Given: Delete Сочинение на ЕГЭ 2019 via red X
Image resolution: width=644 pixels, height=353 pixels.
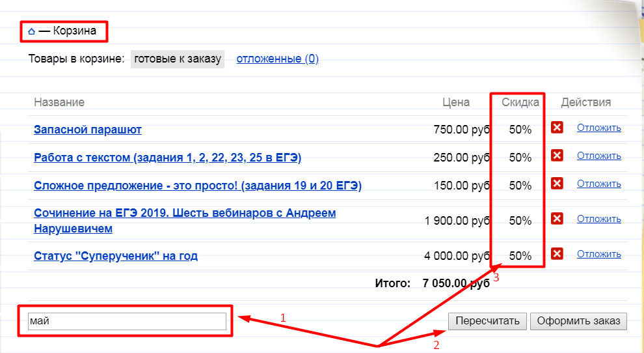Looking at the screenshot, I should click(557, 219).
